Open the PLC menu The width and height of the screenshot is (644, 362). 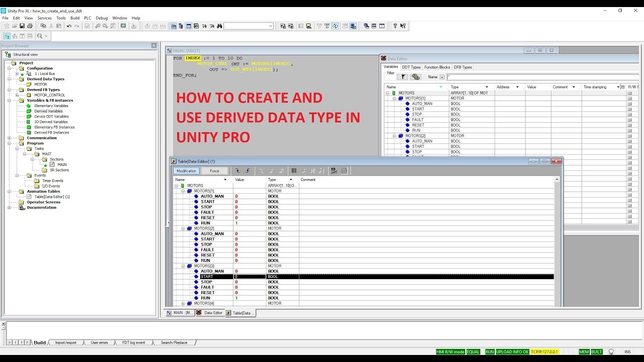point(88,18)
